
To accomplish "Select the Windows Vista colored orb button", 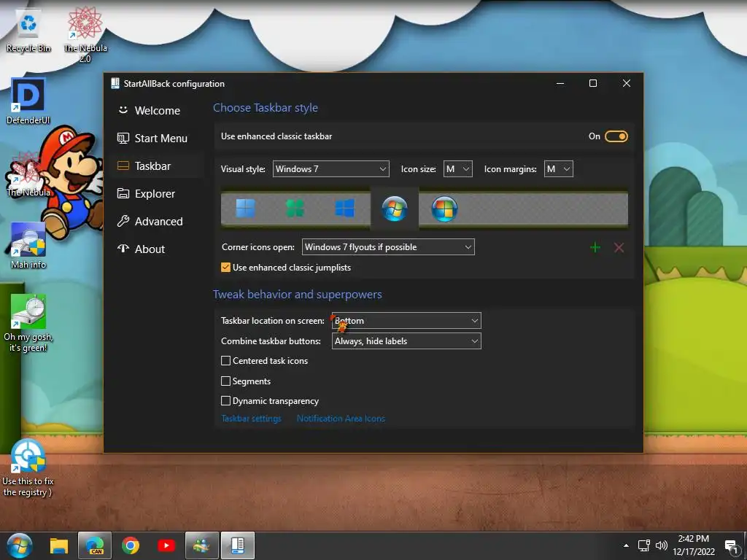I will 444,209.
